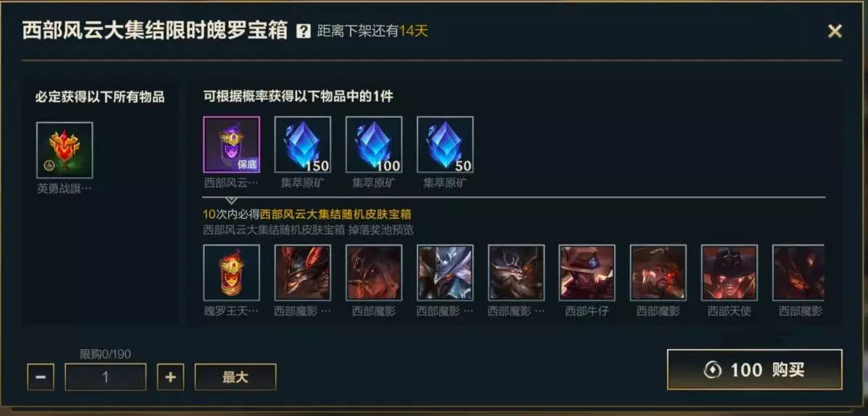Click the question mark help icon beside title

pyautogui.click(x=303, y=31)
